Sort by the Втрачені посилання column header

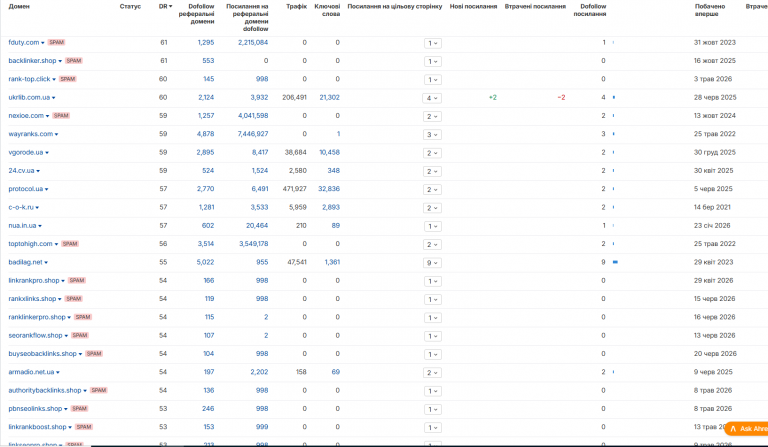[535, 6]
